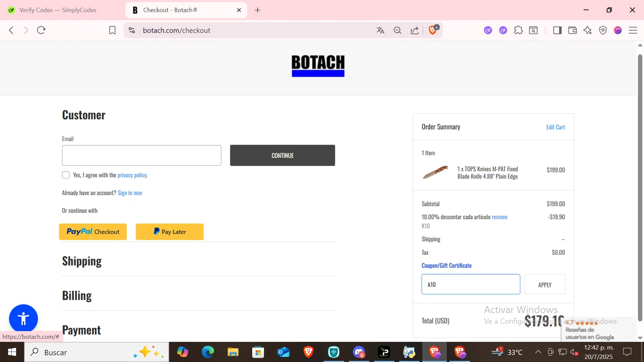Open a new browser tab

click(258, 10)
